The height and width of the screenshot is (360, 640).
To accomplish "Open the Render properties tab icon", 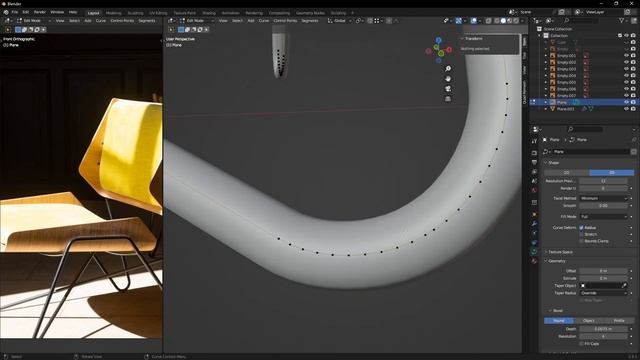I will (534, 153).
